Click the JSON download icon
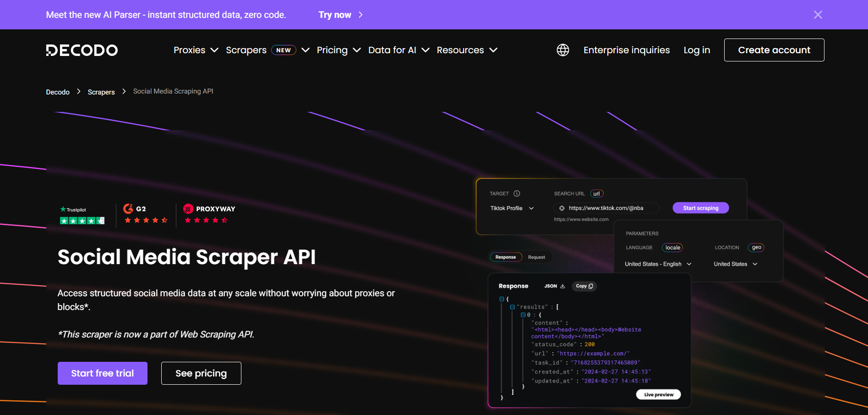The image size is (868, 415). tap(562, 286)
